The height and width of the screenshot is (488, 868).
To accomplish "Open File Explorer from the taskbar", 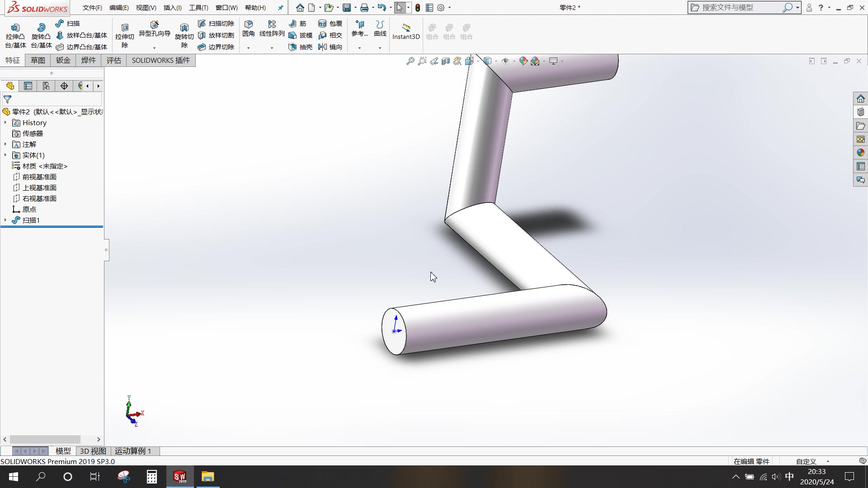I will 208,477.
